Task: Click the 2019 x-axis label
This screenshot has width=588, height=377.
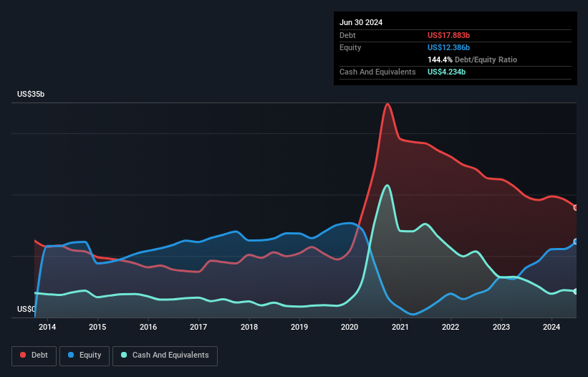Action: click(299, 327)
